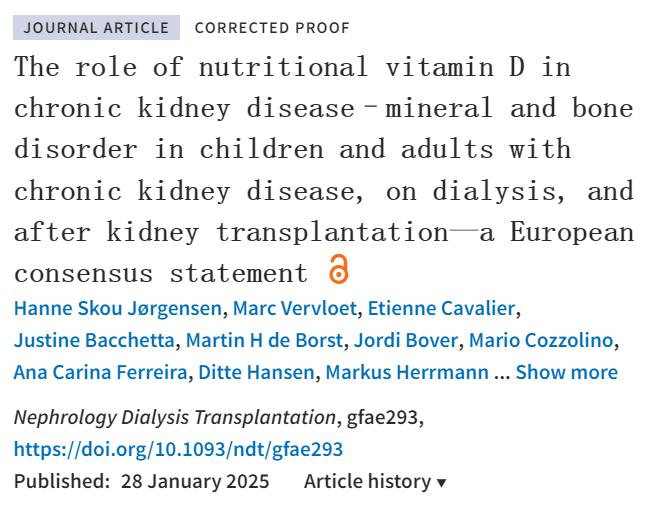648x513 pixels.
Task: Click the article title heading
Action: pos(324,170)
